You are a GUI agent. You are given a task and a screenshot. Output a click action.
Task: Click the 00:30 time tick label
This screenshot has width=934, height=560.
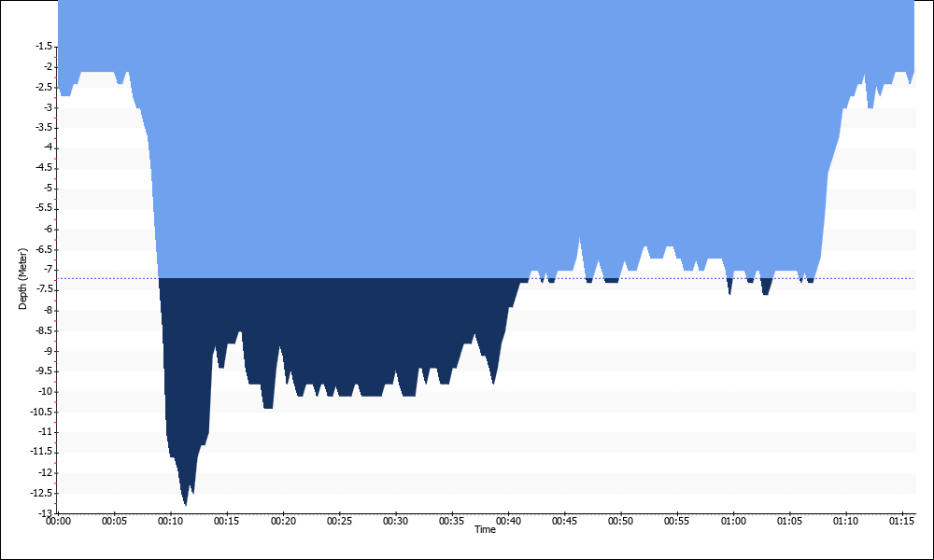click(x=395, y=522)
